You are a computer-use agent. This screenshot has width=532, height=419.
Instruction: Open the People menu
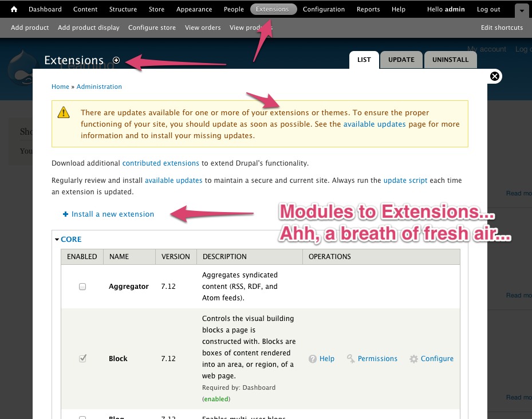[234, 9]
